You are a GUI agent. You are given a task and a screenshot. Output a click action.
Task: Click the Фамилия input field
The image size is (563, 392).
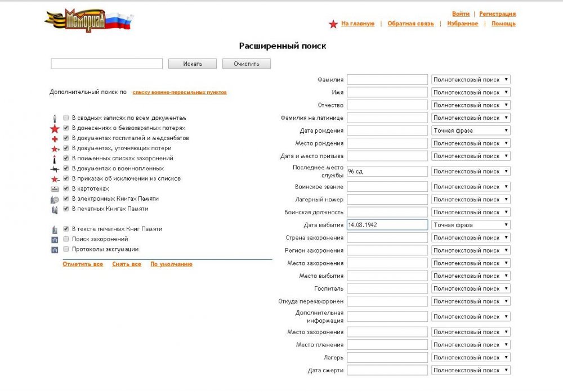[387, 80]
